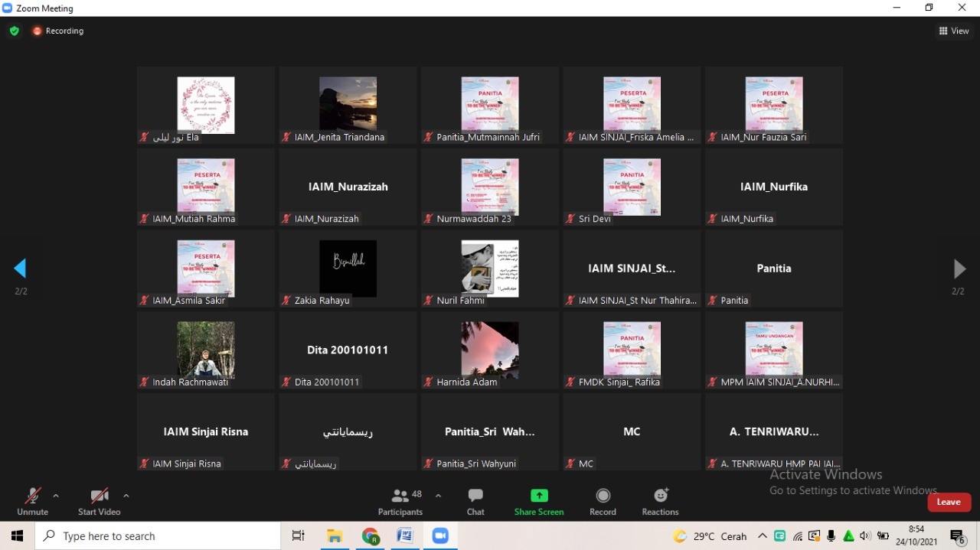Screen dimensions: 980x550
Task: Select the Indah Rachmawati video tile
Action: coord(206,350)
